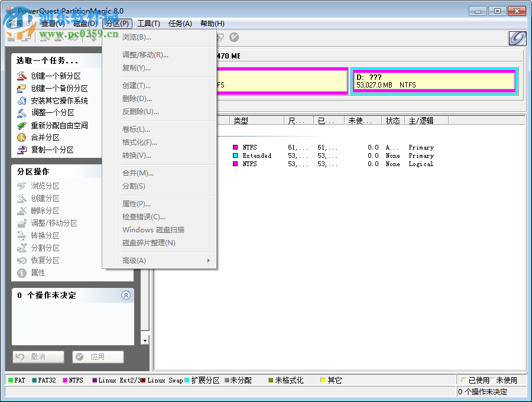This screenshot has height=402, width=532.
Task: Click the help icon at toolbar right
Action: (x=517, y=37)
